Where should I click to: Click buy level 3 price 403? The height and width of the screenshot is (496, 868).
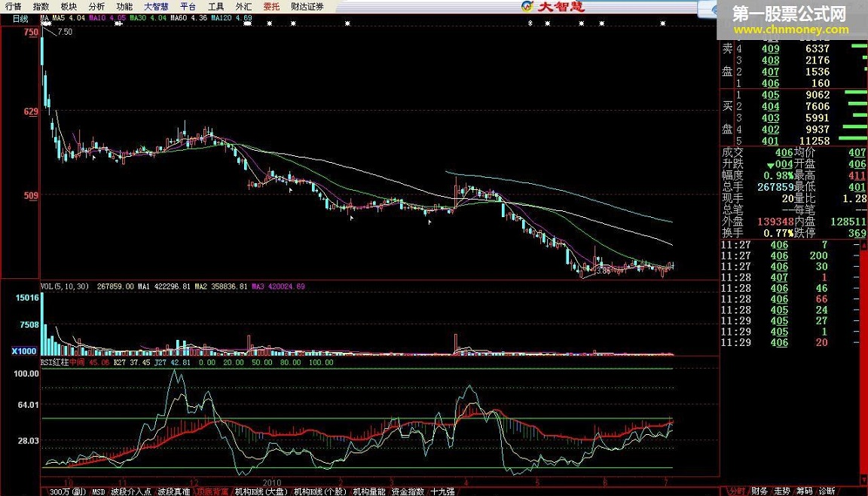tap(770, 118)
